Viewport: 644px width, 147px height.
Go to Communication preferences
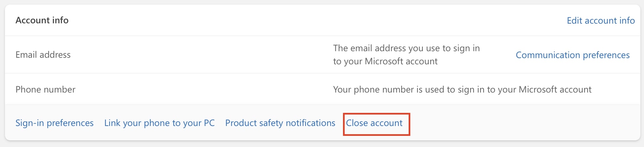[x=572, y=55]
